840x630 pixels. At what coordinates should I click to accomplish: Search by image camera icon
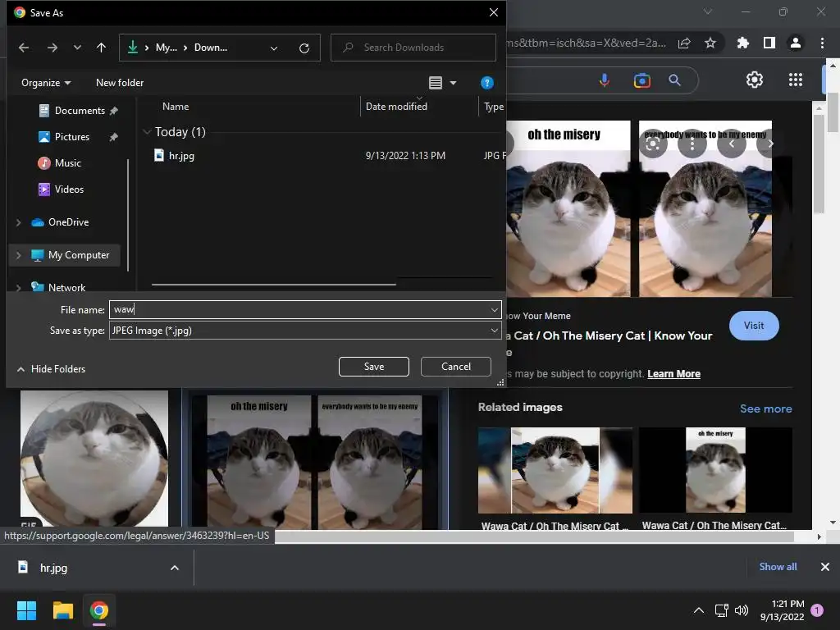pos(641,80)
